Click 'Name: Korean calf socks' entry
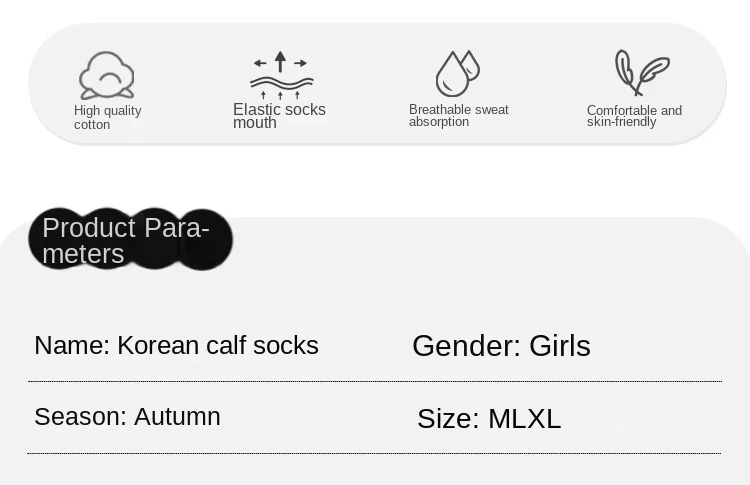Viewport: 750px width, 485px height. pyautogui.click(x=176, y=345)
